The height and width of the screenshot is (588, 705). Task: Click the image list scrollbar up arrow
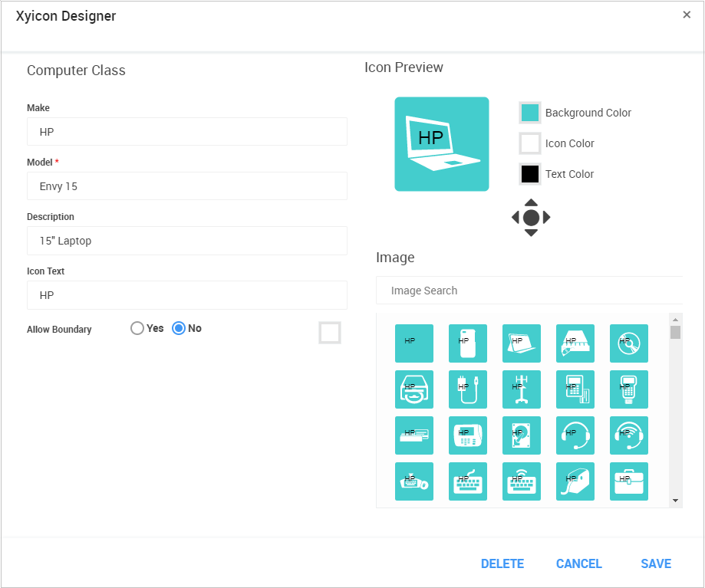pos(675,320)
